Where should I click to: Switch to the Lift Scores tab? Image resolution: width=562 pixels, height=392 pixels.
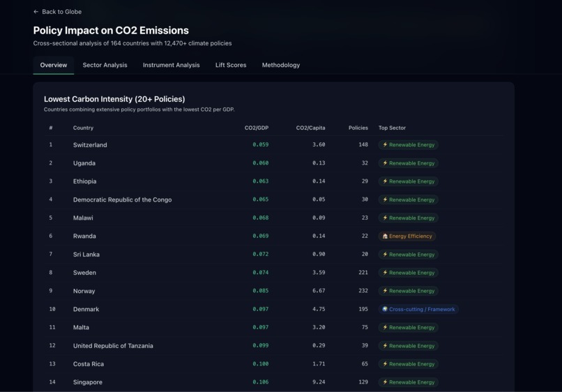231,65
